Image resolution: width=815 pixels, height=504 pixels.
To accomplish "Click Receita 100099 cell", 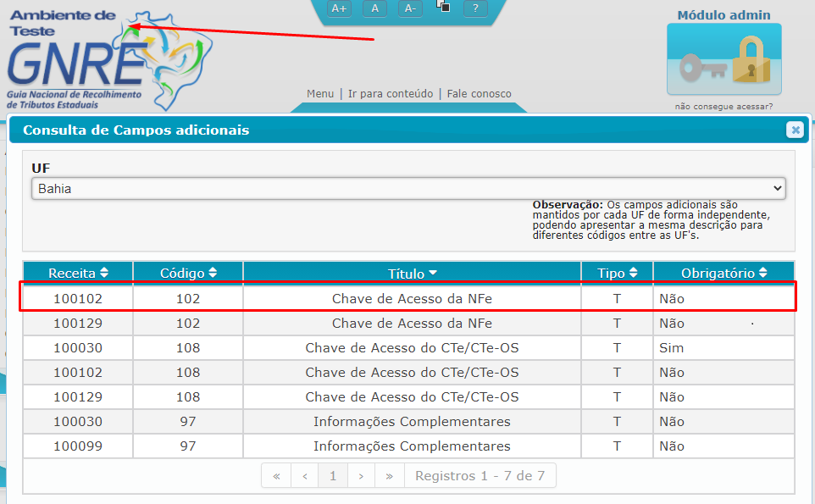I will (78, 446).
